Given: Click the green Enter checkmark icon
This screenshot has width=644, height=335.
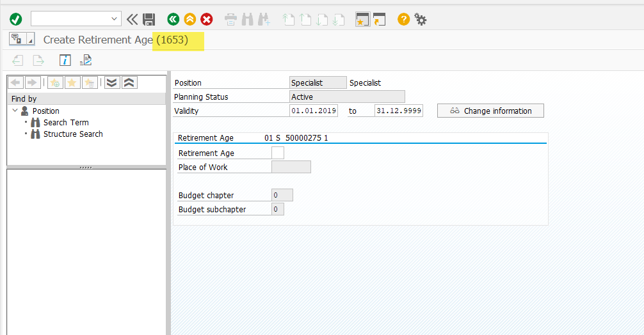Looking at the screenshot, I should tap(15, 19).
